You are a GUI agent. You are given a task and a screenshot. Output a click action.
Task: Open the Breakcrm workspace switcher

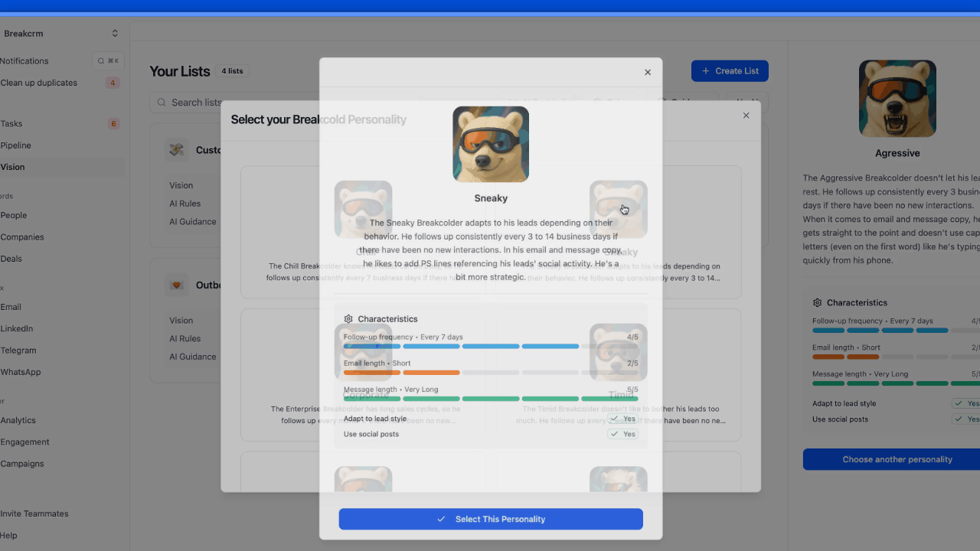click(61, 34)
